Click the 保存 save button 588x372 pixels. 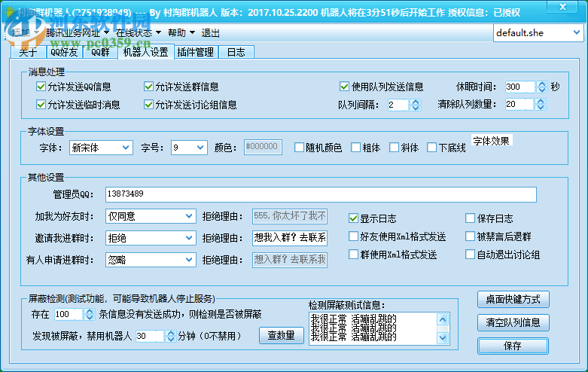click(513, 346)
